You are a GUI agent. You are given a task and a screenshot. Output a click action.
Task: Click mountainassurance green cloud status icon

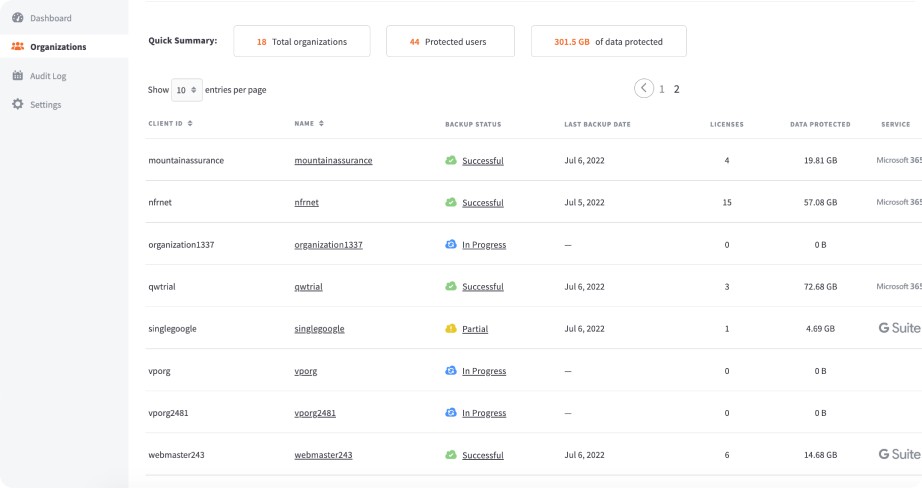tap(450, 160)
